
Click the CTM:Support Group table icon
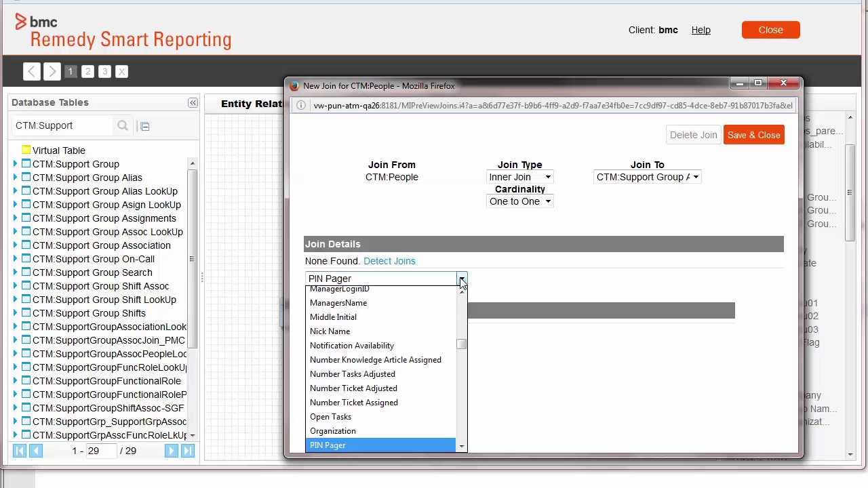point(26,163)
